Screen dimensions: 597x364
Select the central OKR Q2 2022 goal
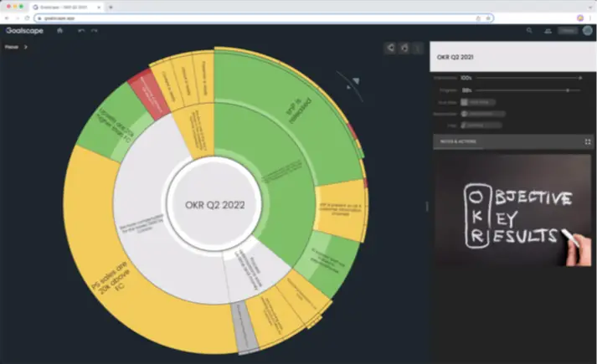214,205
